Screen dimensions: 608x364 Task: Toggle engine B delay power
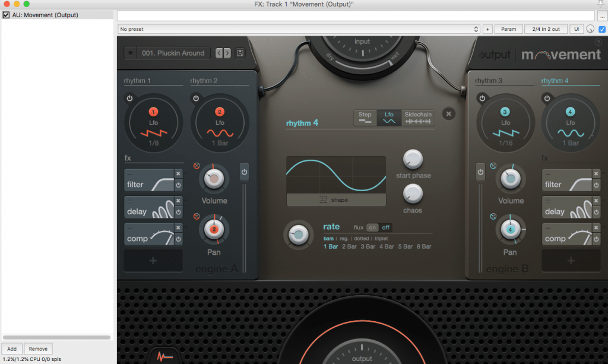click(596, 213)
